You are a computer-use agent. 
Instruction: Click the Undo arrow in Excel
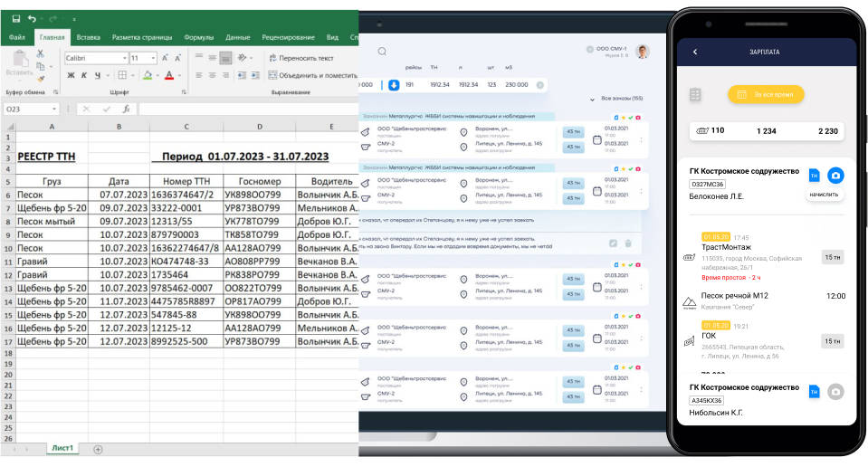[x=33, y=18]
